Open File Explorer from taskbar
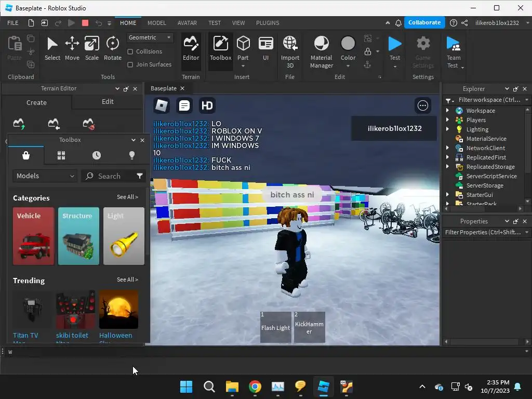The width and height of the screenshot is (532, 399). (232, 387)
